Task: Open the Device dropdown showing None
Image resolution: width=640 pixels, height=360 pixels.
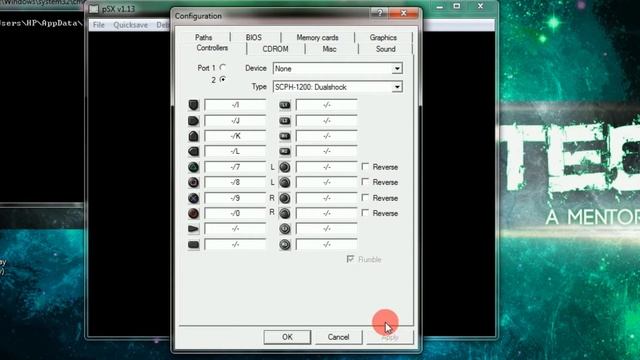Action: click(x=338, y=69)
